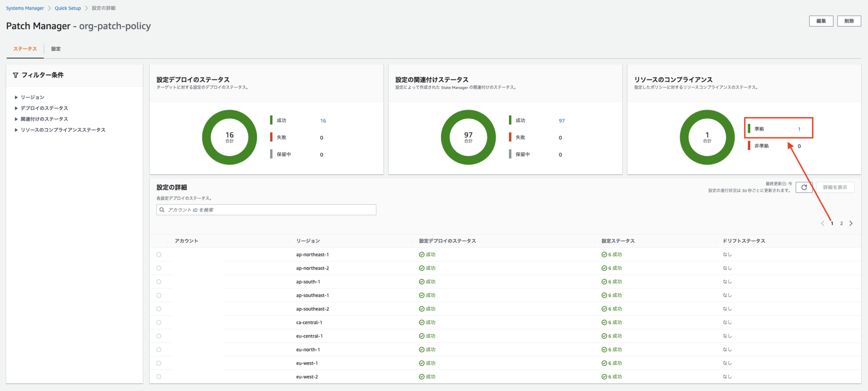Click the 編集 button
The width and height of the screenshot is (868, 391).
coord(821,20)
